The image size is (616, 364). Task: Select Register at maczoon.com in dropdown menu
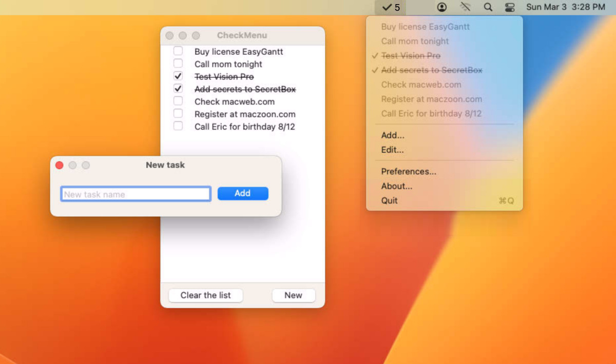click(x=445, y=99)
